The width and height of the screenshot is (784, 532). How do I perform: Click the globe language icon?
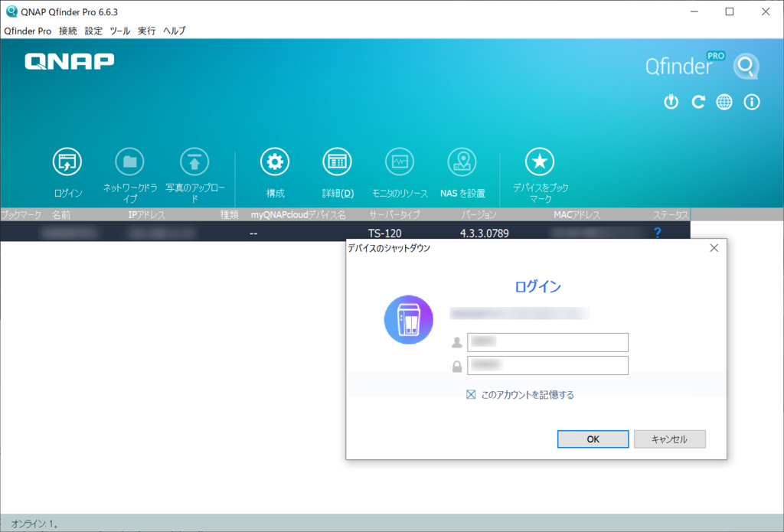[724, 102]
